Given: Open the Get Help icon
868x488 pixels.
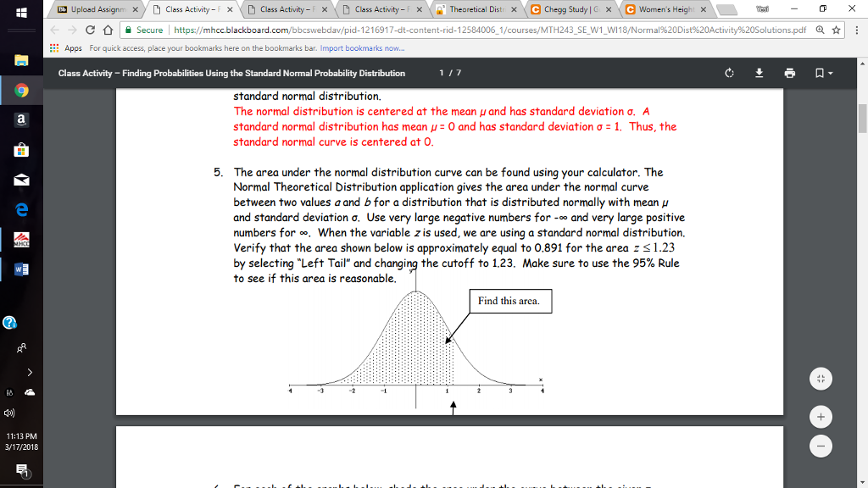Looking at the screenshot, I should pos(9,323).
